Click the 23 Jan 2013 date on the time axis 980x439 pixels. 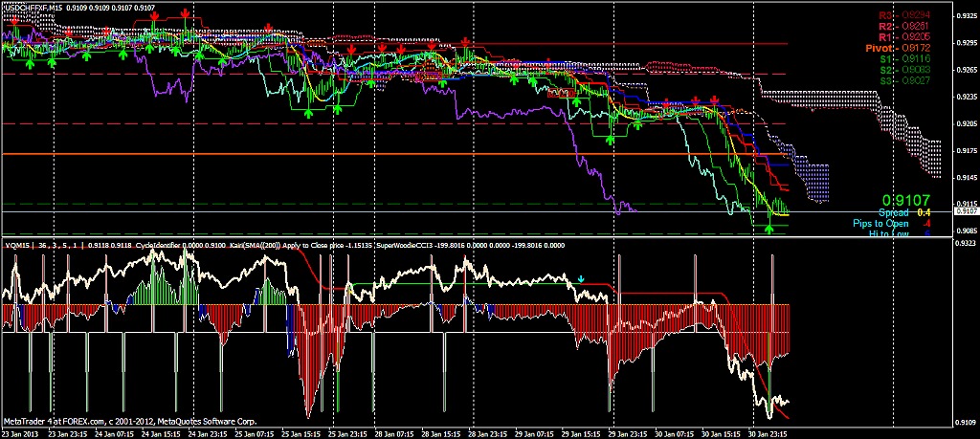(x=20, y=433)
